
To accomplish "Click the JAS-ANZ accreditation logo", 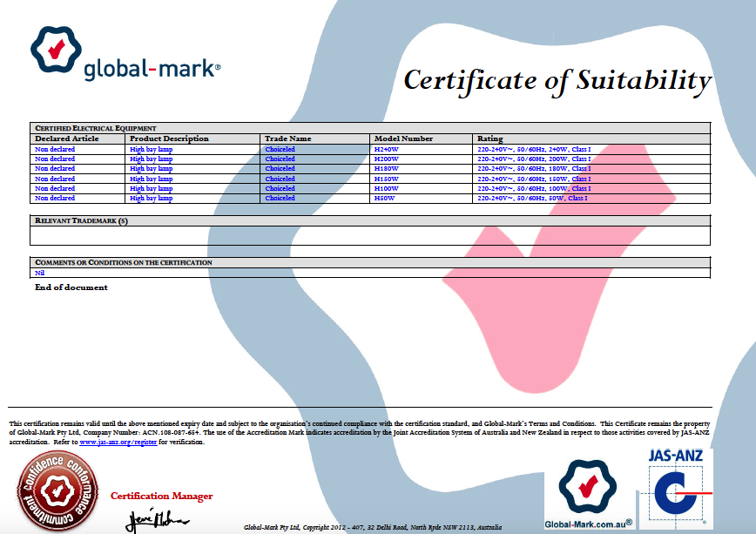I will click(x=676, y=489).
